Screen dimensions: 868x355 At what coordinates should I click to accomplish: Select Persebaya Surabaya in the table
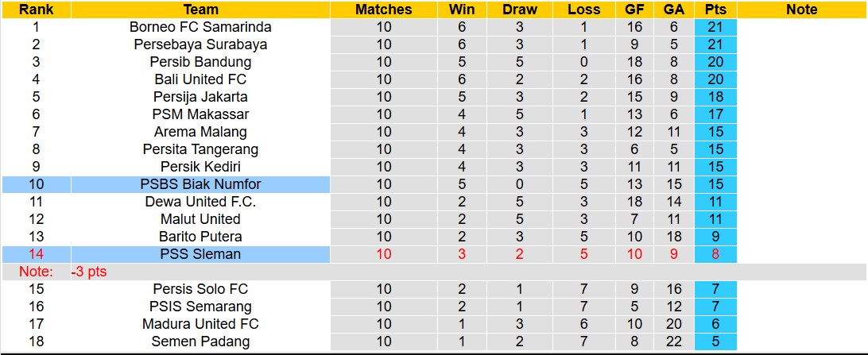point(200,44)
